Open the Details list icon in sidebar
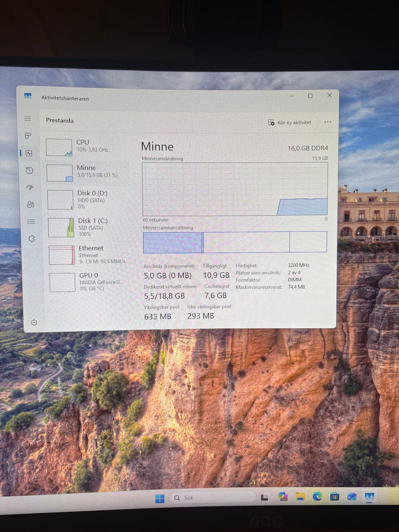Screen dimensions: 399x532 31,222
